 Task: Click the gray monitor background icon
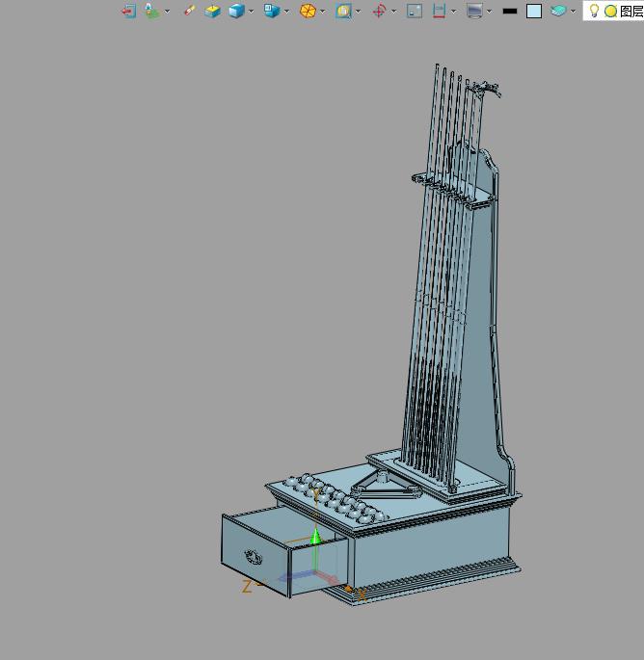[474, 11]
